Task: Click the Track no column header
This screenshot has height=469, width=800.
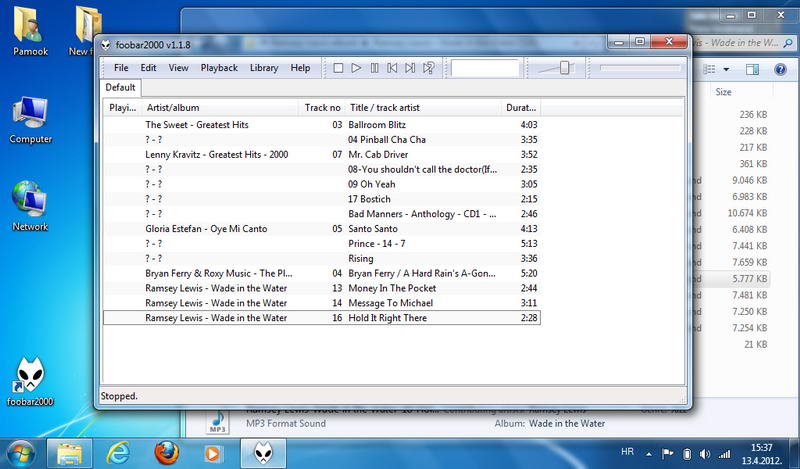Action: (x=322, y=107)
